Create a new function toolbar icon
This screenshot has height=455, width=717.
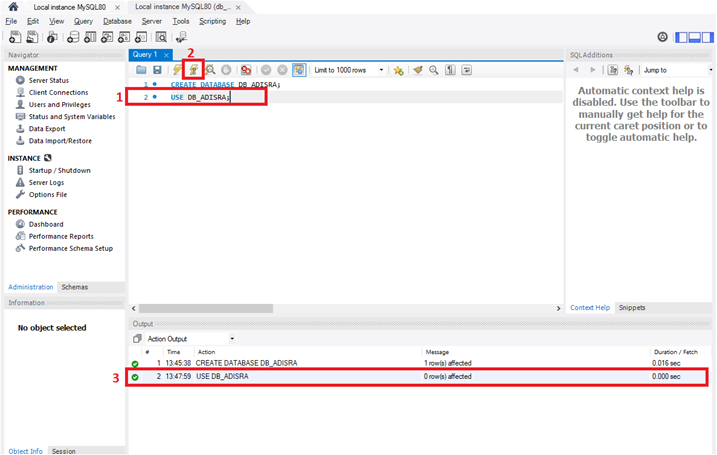141,37
